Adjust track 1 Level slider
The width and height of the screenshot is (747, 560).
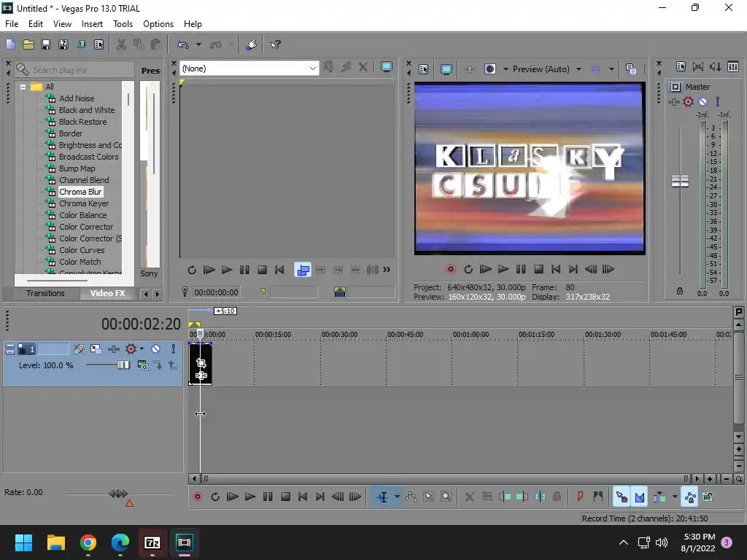[123, 365]
